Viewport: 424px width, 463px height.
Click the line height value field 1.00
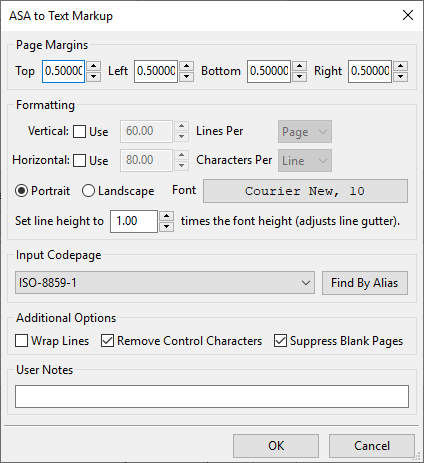[x=134, y=221]
